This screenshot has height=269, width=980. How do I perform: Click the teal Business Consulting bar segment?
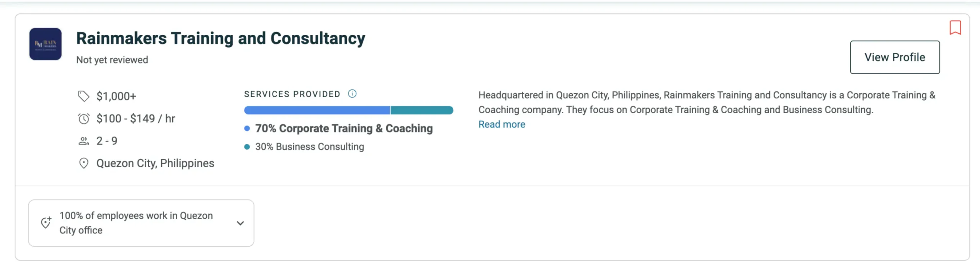(x=421, y=110)
